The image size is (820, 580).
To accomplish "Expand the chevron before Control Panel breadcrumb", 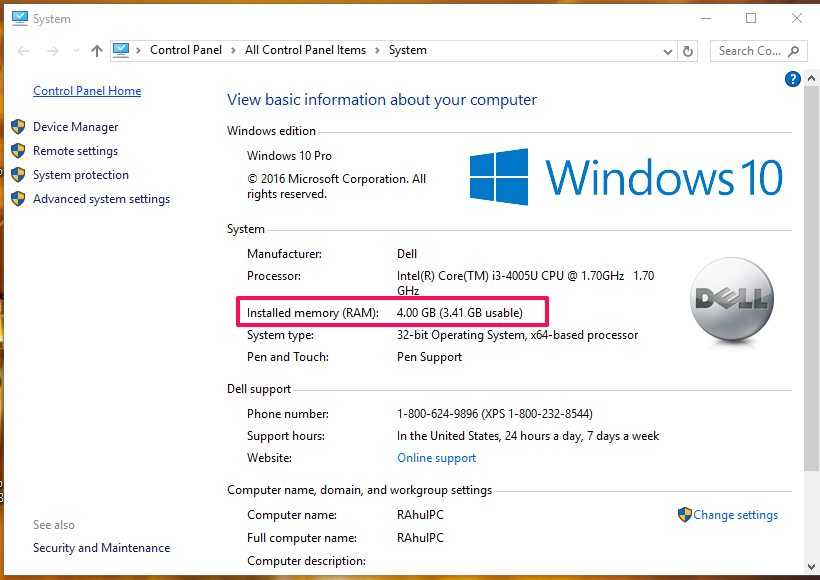I will [139, 50].
